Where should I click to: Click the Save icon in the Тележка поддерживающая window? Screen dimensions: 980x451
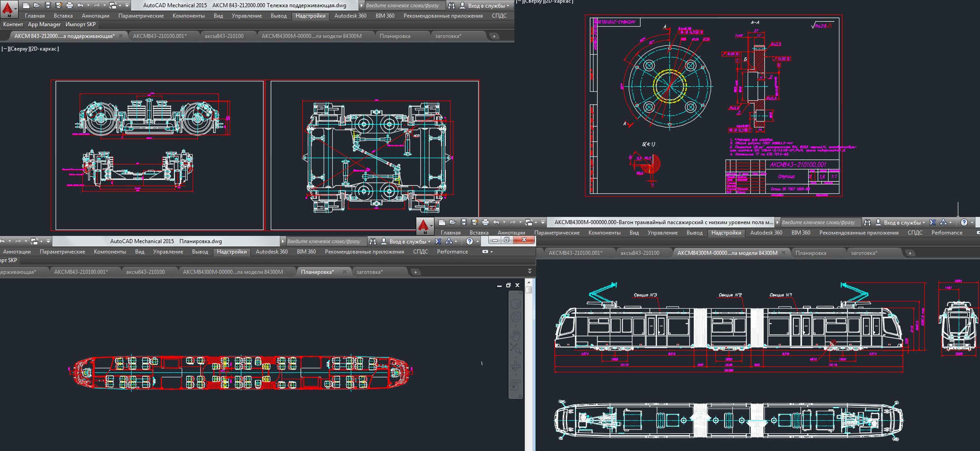(x=48, y=5)
